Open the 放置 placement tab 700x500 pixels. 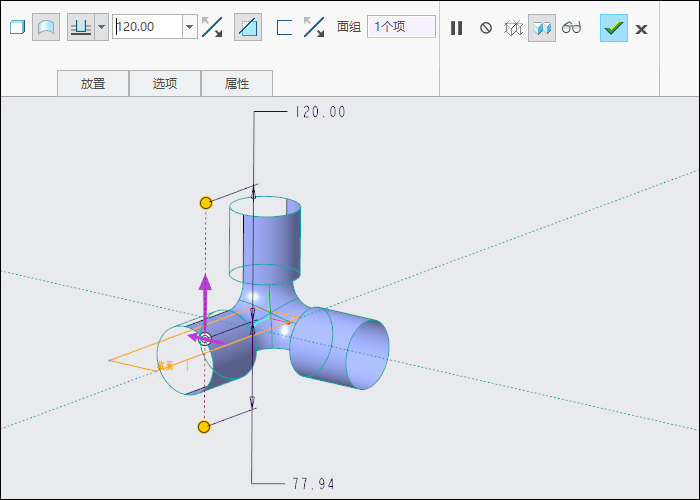(93, 83)
